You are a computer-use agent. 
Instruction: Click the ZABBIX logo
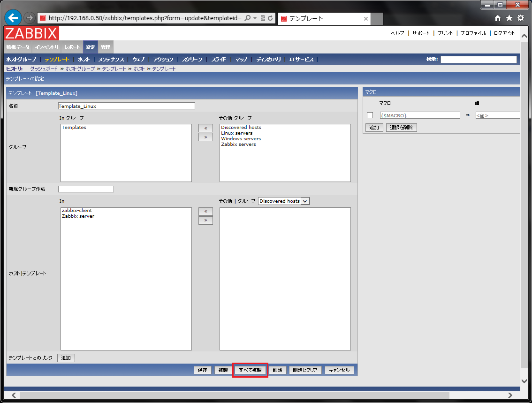[31, 33]
